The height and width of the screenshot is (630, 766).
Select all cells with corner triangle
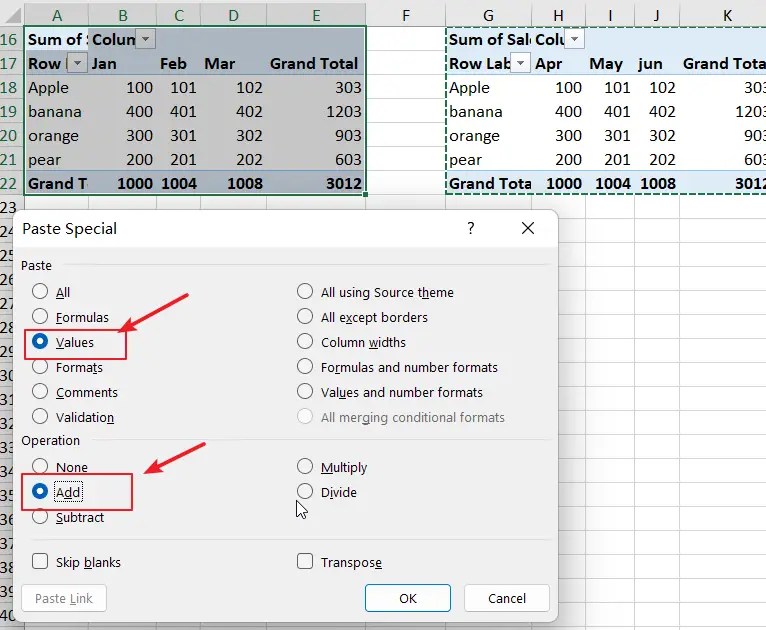point(12,15)
